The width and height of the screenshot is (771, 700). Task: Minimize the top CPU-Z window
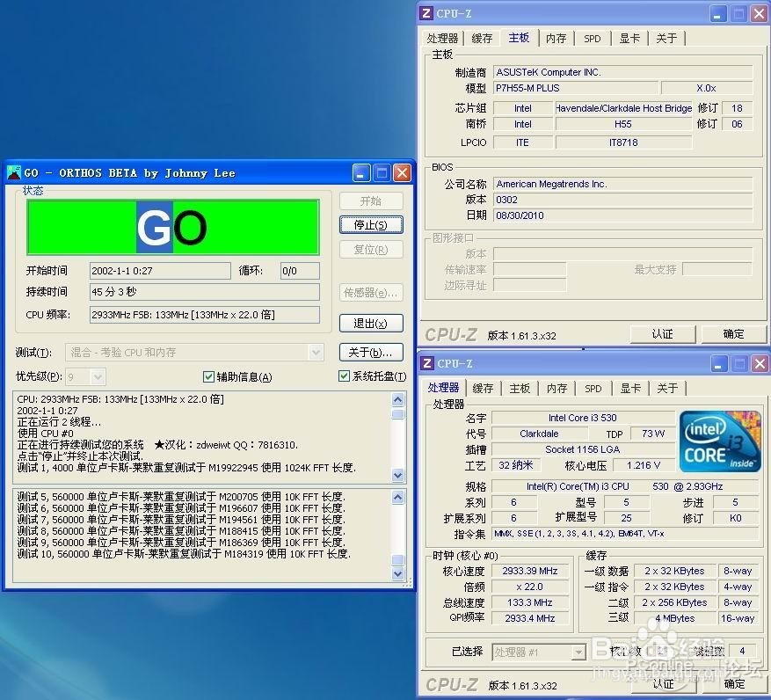(718, 14)
